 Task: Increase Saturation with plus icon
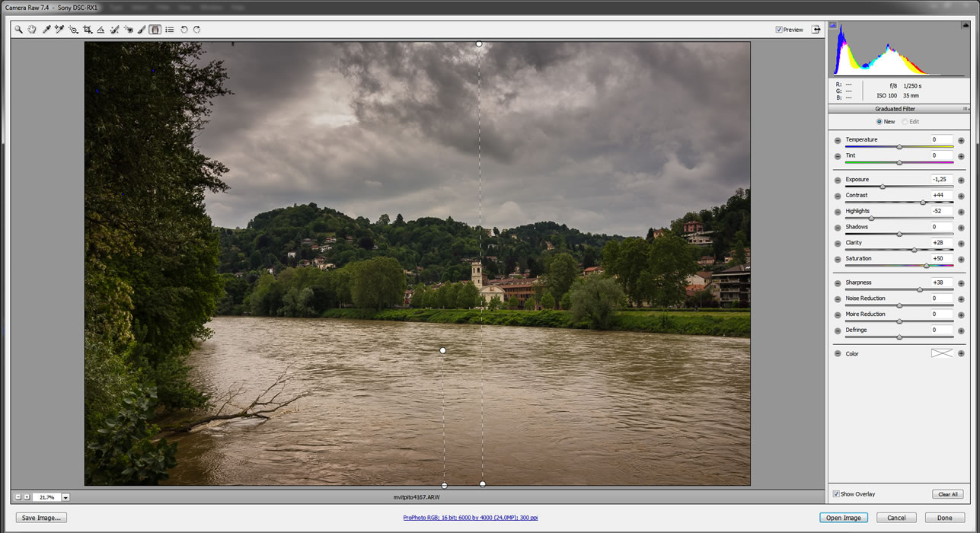[x=961, y=259]
